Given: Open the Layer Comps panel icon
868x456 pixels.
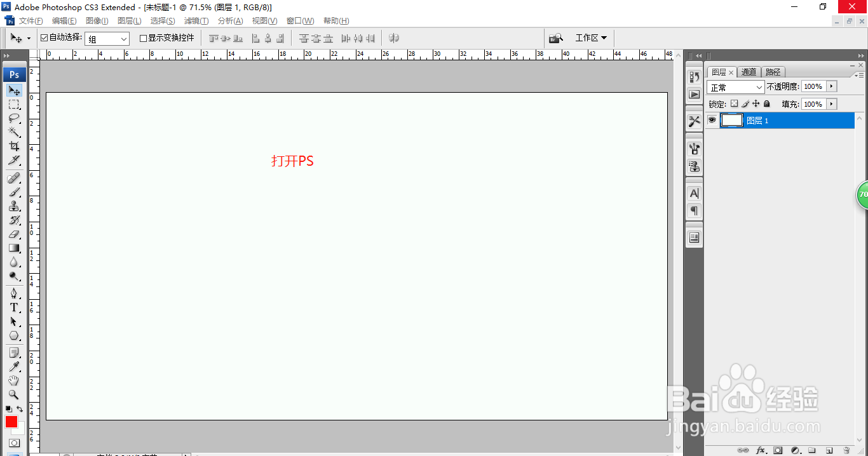Looking at the screenshot, I should 695,238.
